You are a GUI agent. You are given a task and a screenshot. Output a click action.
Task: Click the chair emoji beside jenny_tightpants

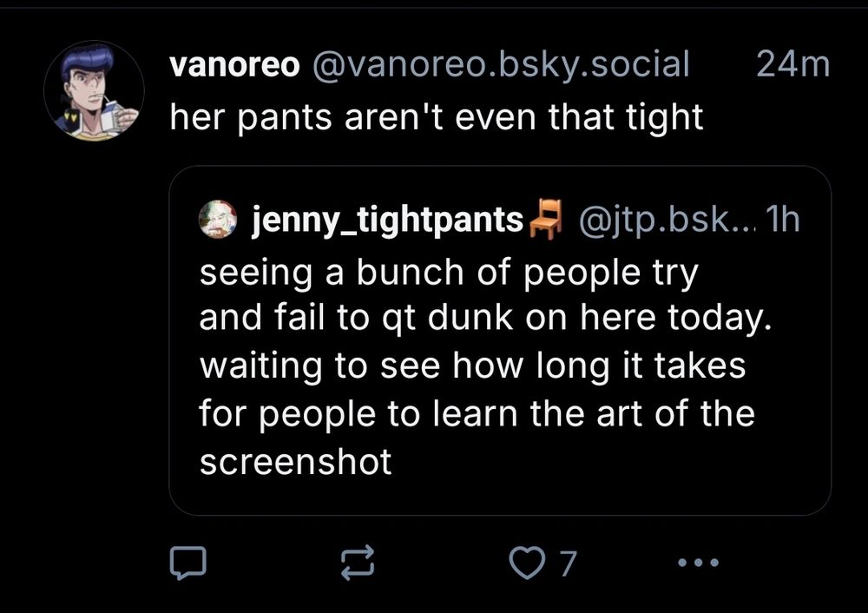pyautogui.click(x=546, y=219)
